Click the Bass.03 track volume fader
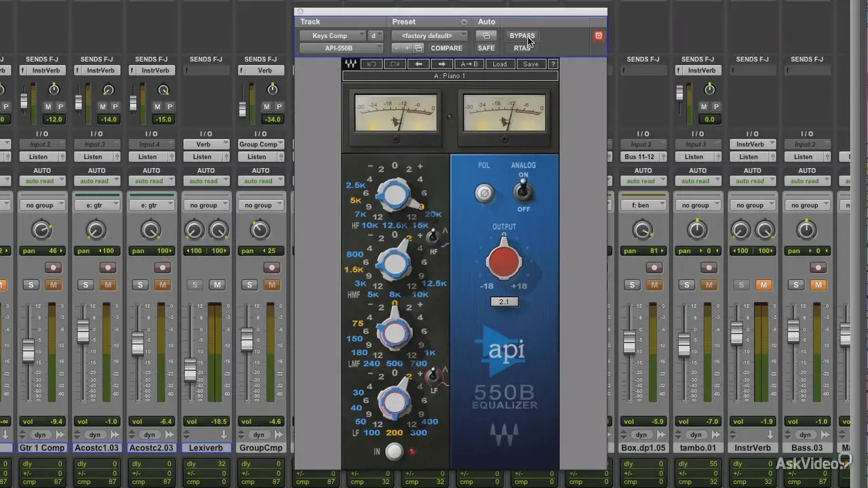 (794, 331)
